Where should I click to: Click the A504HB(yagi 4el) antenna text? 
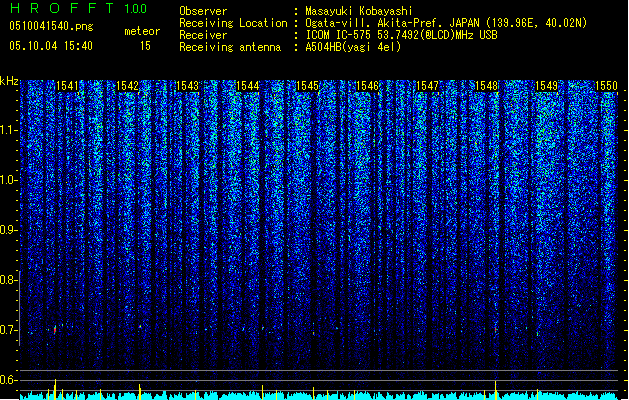353,47
